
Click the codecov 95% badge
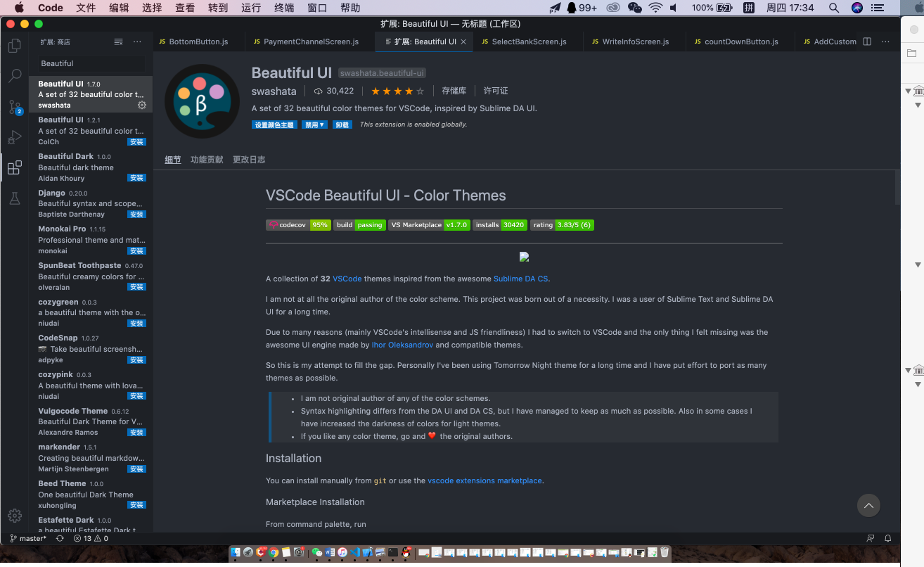[298, 225]
